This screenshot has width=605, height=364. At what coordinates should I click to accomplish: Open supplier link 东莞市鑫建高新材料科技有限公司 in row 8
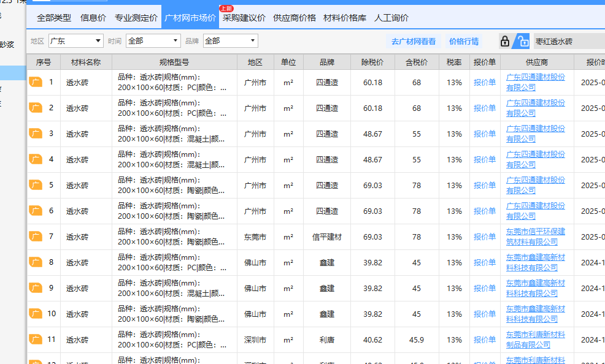pyautogui.click(x=536, y=262)
